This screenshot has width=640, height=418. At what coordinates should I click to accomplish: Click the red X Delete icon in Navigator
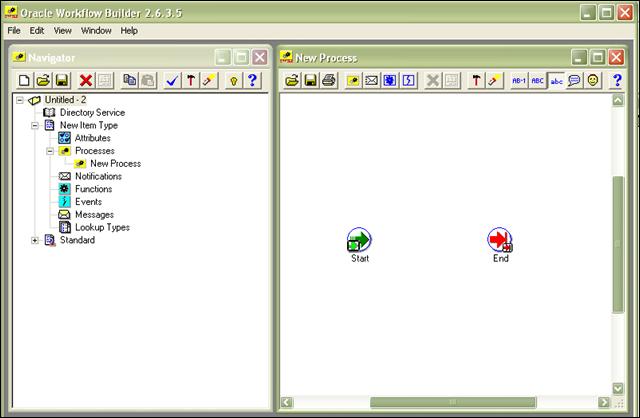click(86, 80)
